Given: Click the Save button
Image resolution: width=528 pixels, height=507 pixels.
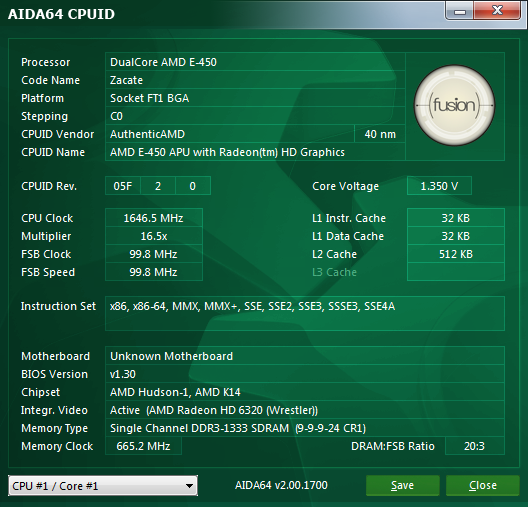Looking at the screenshot, I should click(402, 485).
